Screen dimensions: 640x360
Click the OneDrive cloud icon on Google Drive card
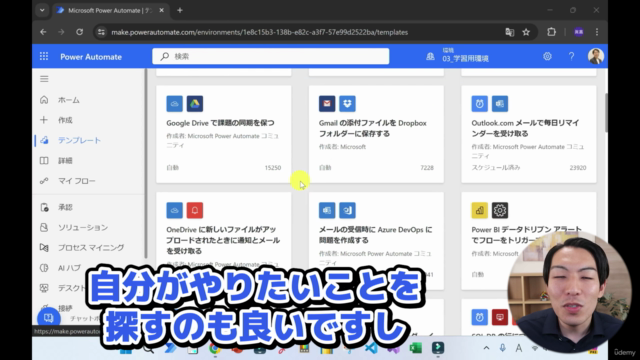[x=174, y=104]
